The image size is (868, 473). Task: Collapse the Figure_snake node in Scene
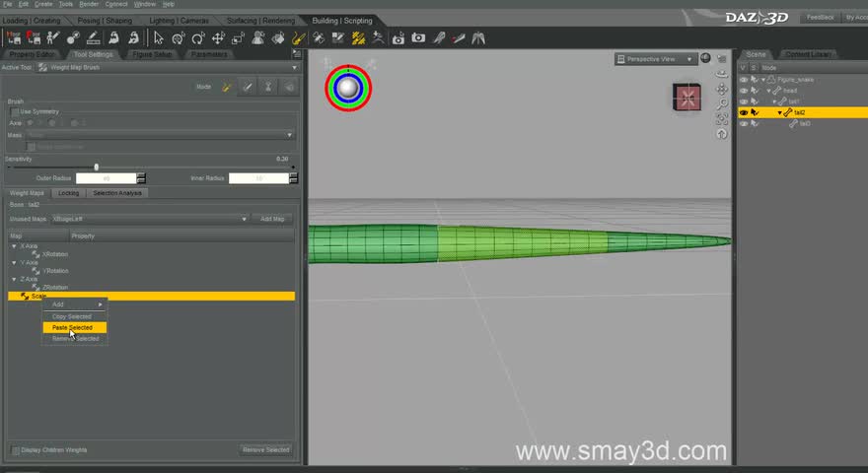763,80
